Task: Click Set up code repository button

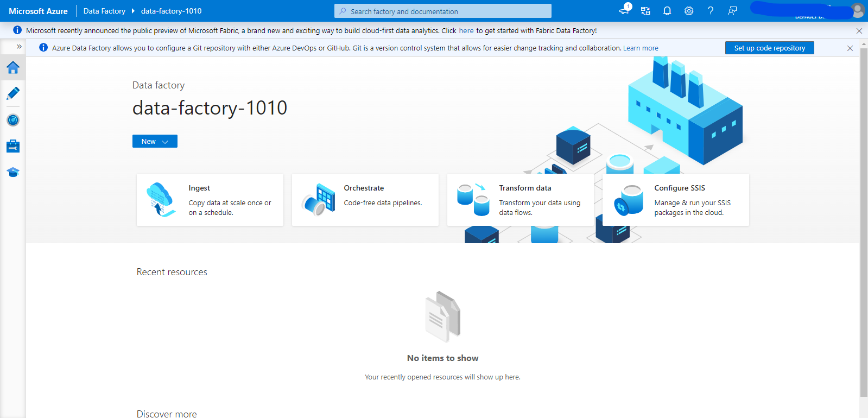Action: (770, 48)
